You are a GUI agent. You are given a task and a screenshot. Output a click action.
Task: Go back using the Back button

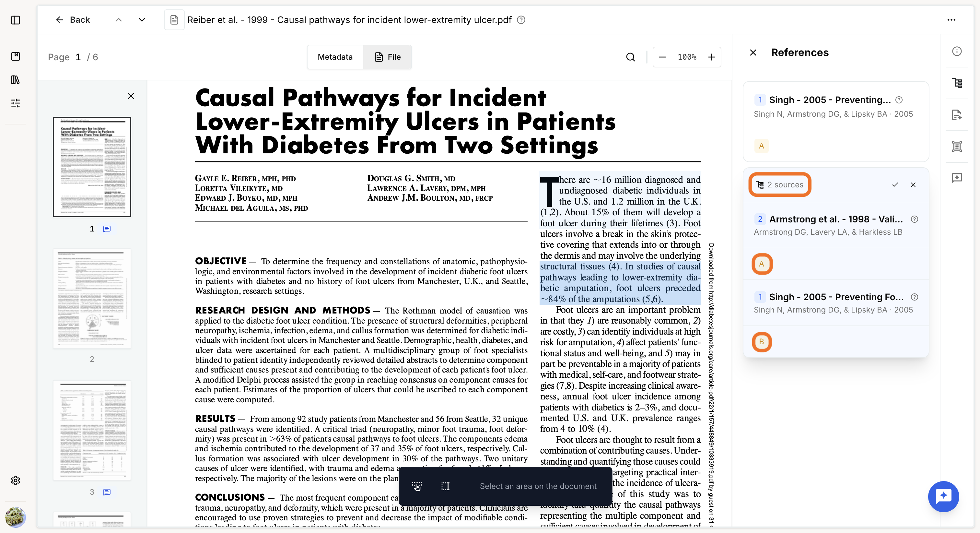click(x=73, y=20)
